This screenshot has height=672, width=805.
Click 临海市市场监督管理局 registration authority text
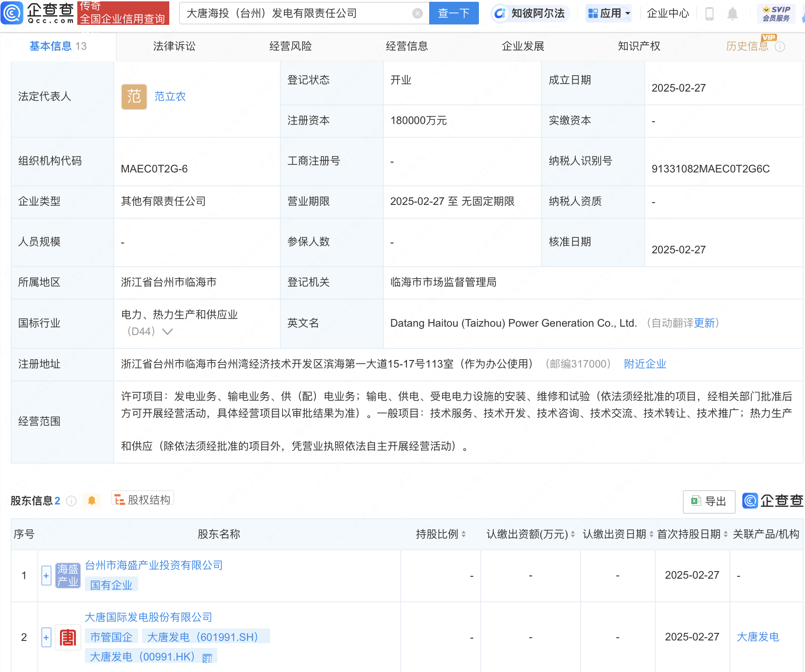pos(443,282)
